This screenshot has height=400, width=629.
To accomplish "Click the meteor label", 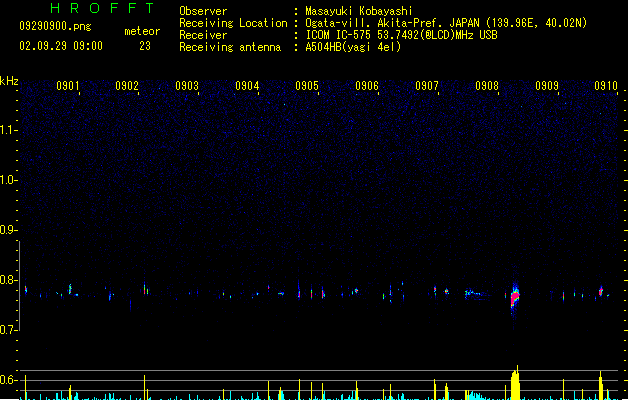I will coord(142,31).
